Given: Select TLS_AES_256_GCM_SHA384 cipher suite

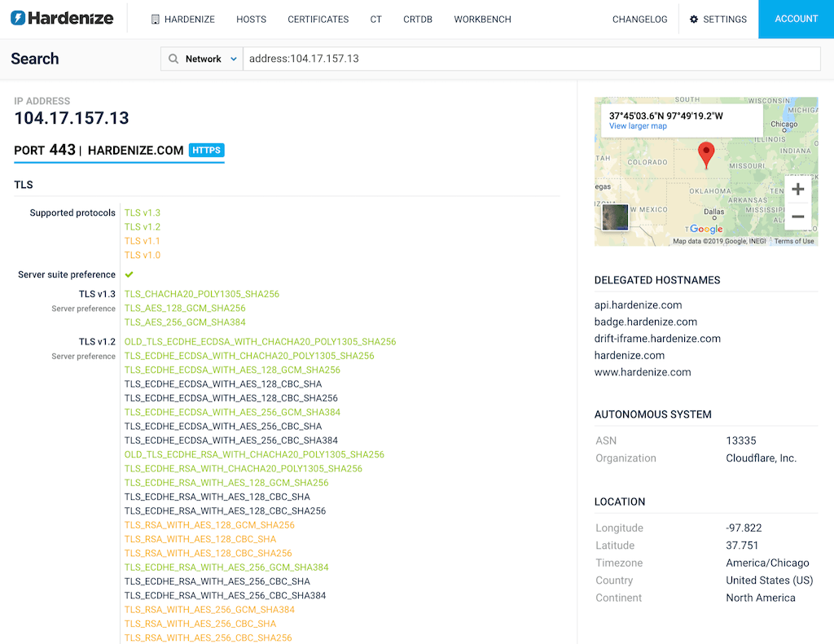Looking at the screenshot, I should 185,322.
